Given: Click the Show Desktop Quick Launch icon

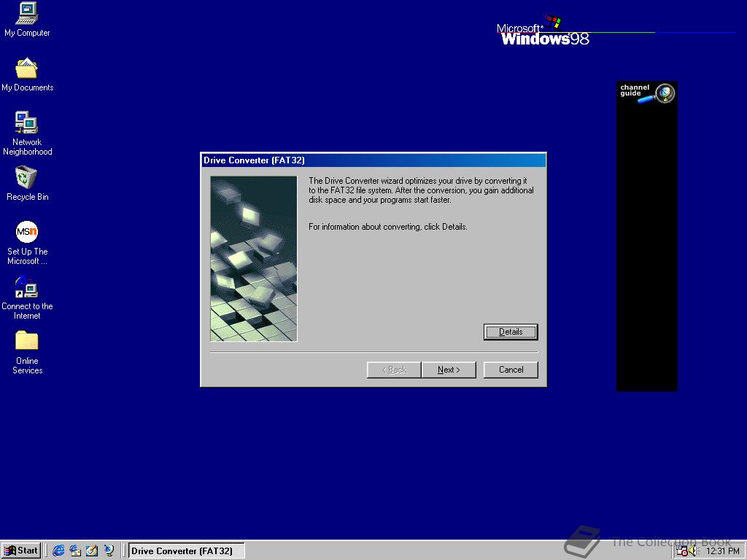Looking at the screenshot, I should click(92, 551).
